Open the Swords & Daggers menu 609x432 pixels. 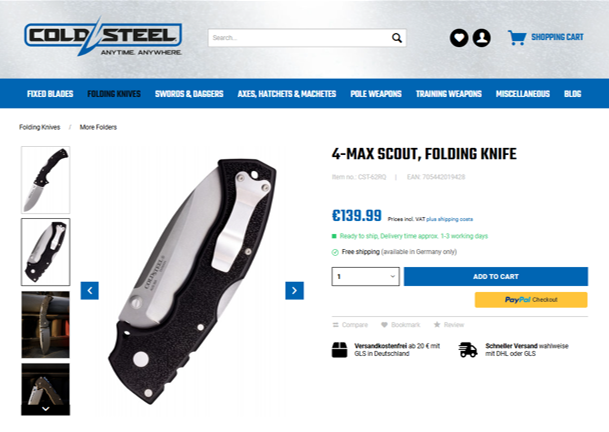[189, 94]
